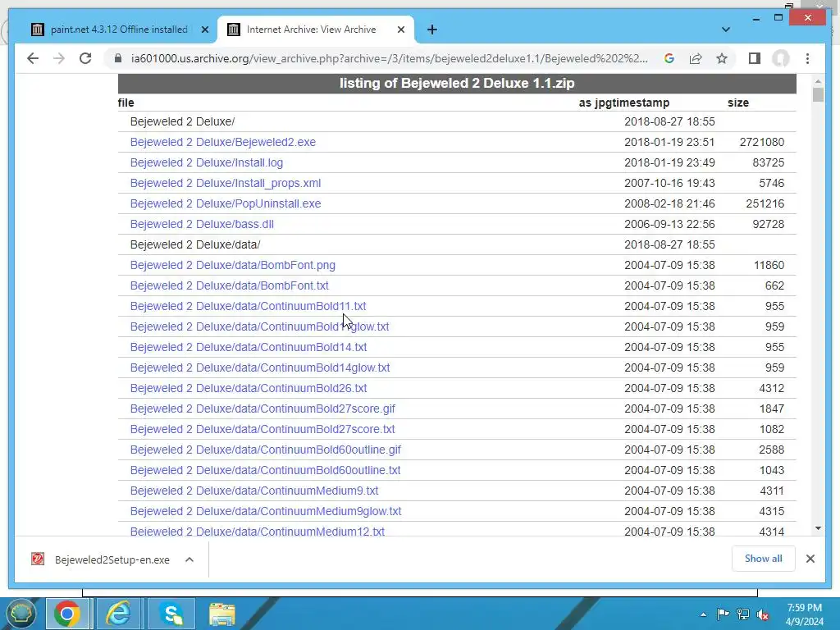Screen dimensions: 840x630
Task: Click the 'as jpgtimestamp' column header
Action: click(x=624, y=103)
